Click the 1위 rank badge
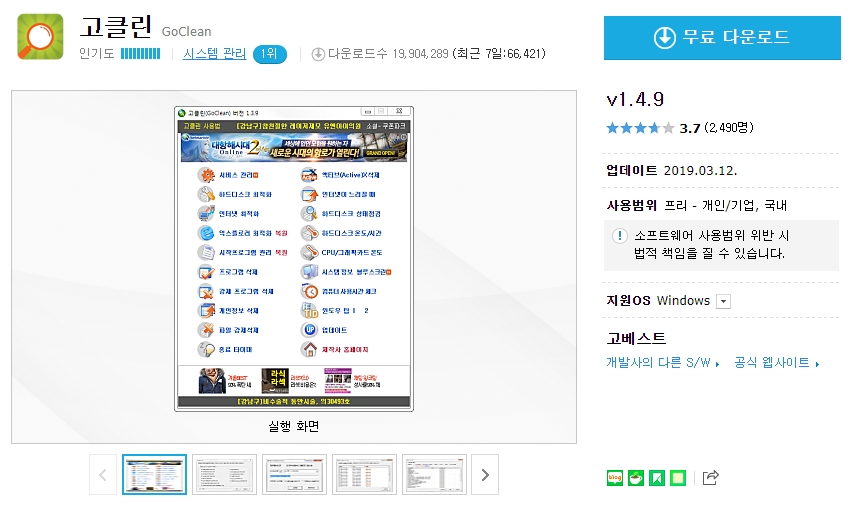 click(x=270, y=54)
